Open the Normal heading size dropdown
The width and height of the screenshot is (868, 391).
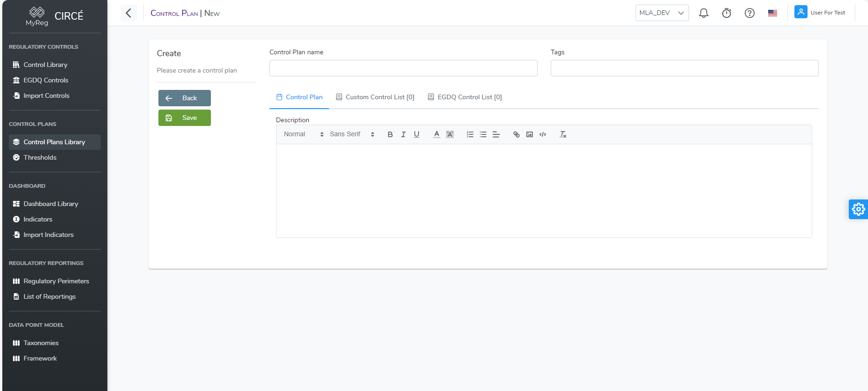(303, 134)
